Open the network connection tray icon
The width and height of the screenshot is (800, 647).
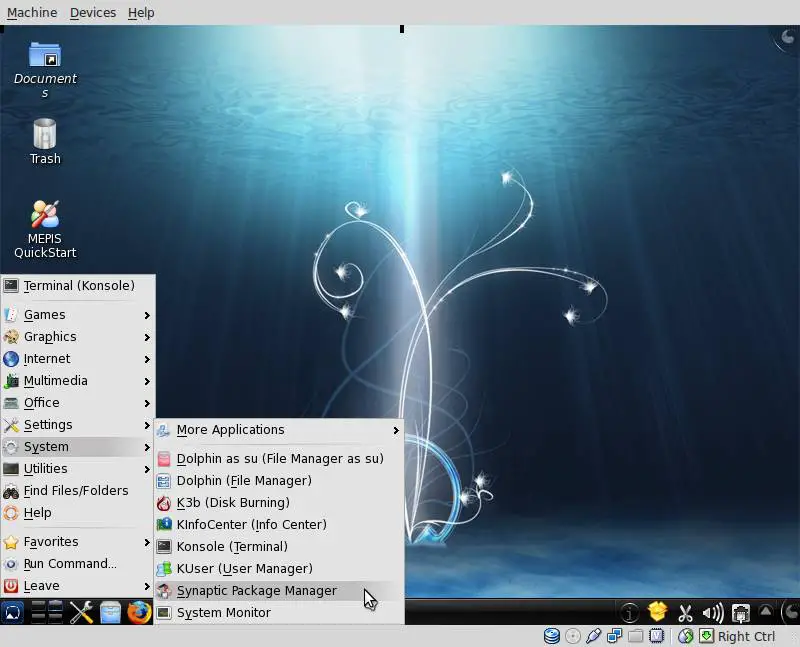pos(740,612)
